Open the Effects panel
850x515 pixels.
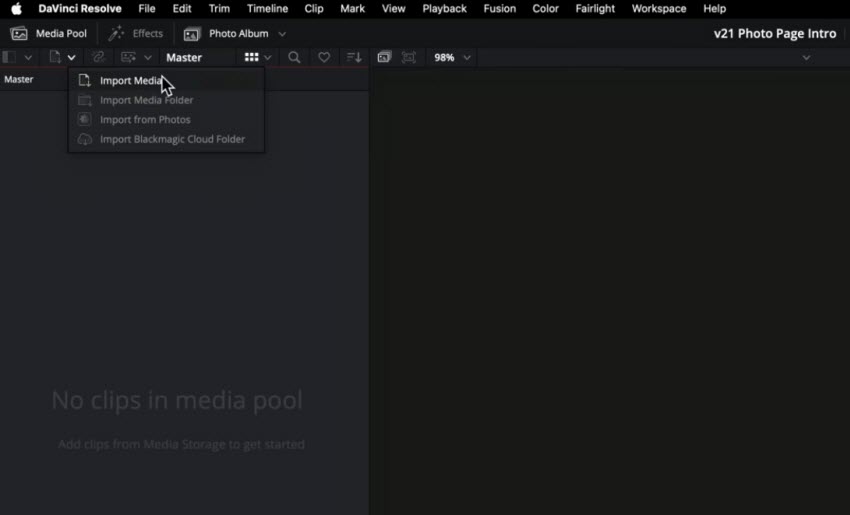click(136, 34)
